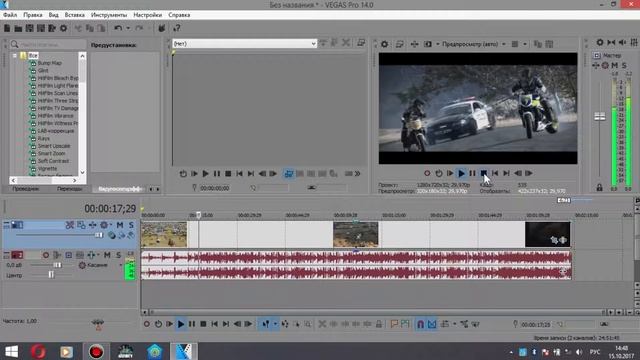This screenshot has width=640, height=360.
Task: Go to start in timeline transport bar
Action: [215, 324]
